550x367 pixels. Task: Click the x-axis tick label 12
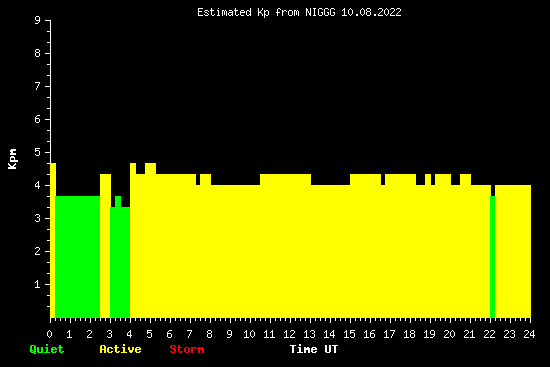click(289, 334)
